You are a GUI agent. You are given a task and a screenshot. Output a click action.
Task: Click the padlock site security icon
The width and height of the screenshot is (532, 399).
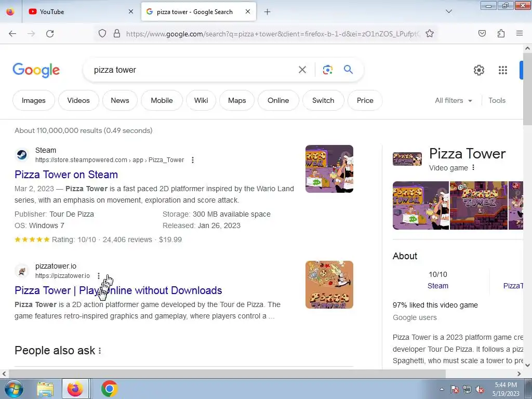(117, 33)
